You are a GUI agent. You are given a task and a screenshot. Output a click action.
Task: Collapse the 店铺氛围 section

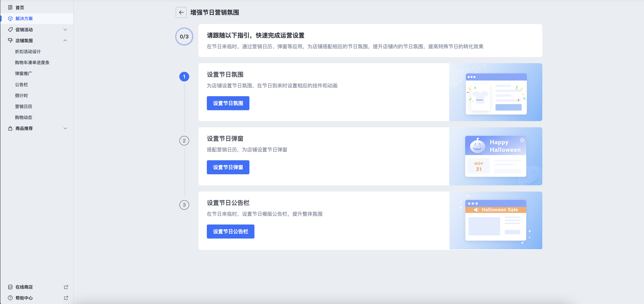click(x=65, y=40)
